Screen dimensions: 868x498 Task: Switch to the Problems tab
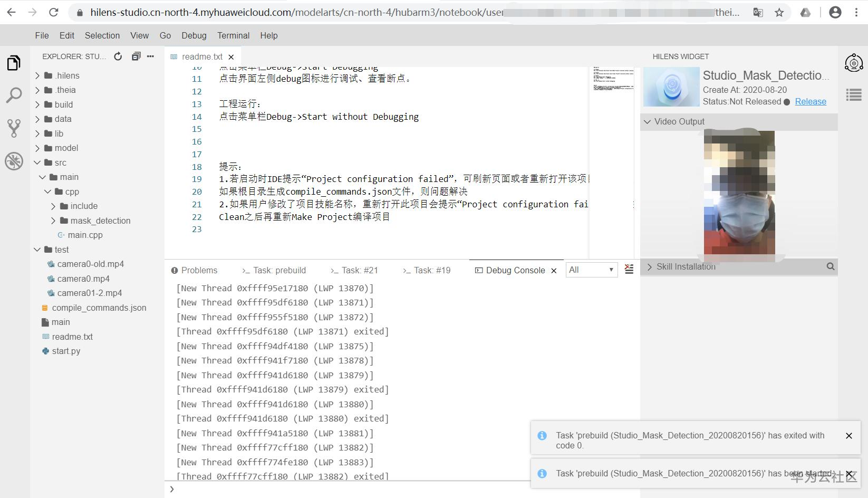pos(199,270)
